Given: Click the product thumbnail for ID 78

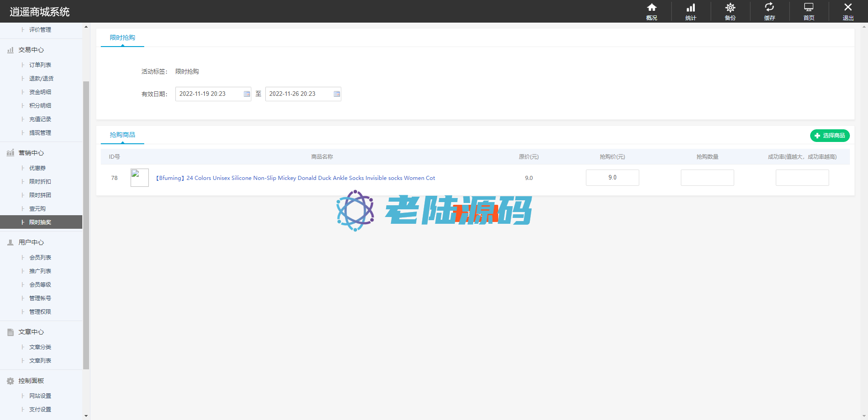Looking at the screenshot, I should coord(140,178).
